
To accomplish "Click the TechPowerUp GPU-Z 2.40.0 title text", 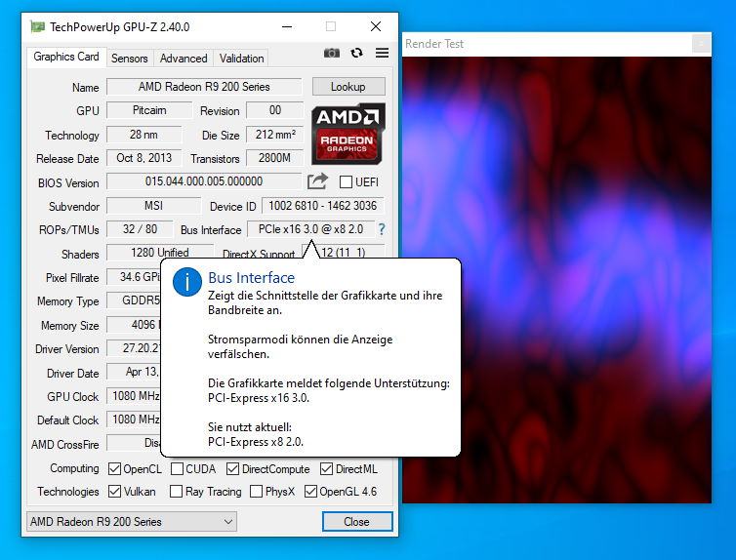I will click(120, 27).
